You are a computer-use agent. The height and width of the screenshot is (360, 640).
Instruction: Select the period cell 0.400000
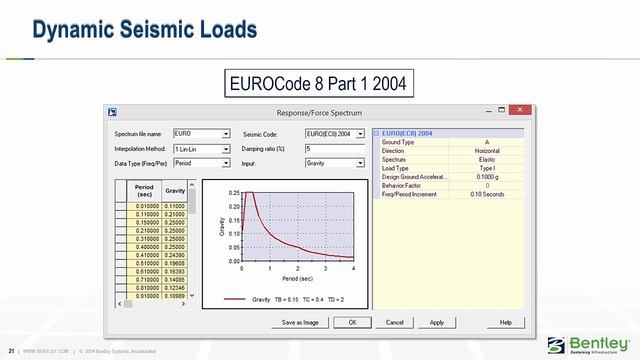tap(144, 247)
